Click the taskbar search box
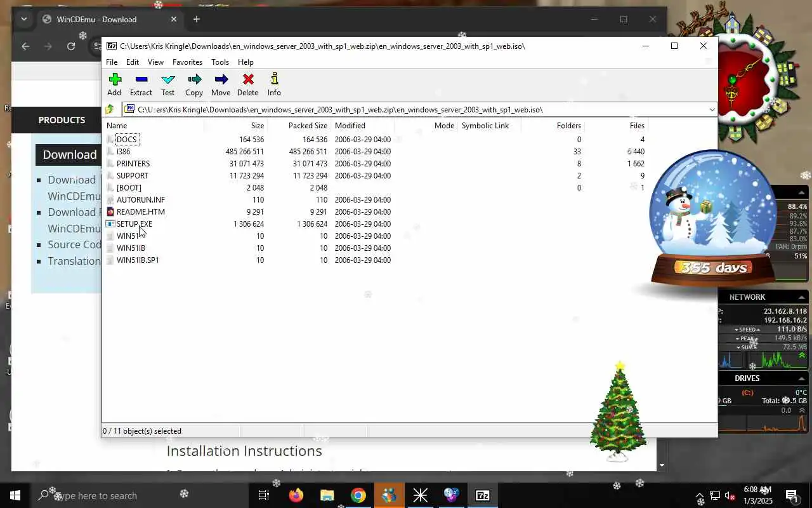 (138, 495)
